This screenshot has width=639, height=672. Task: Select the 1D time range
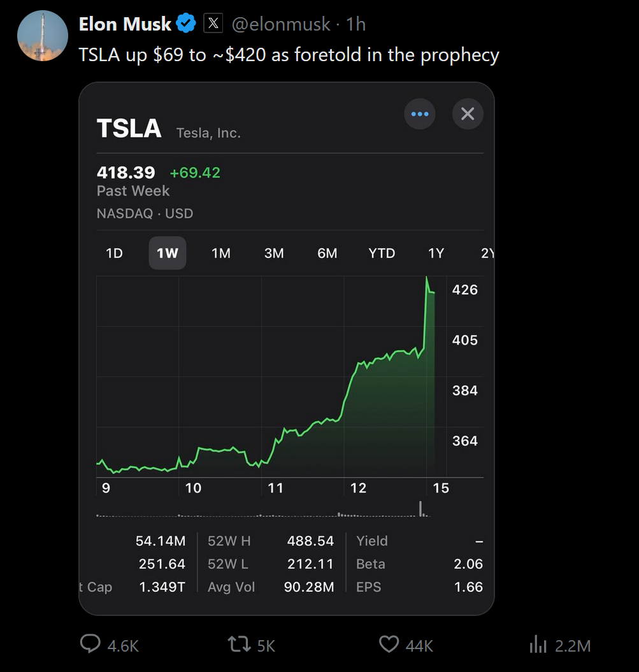point(114,254)
